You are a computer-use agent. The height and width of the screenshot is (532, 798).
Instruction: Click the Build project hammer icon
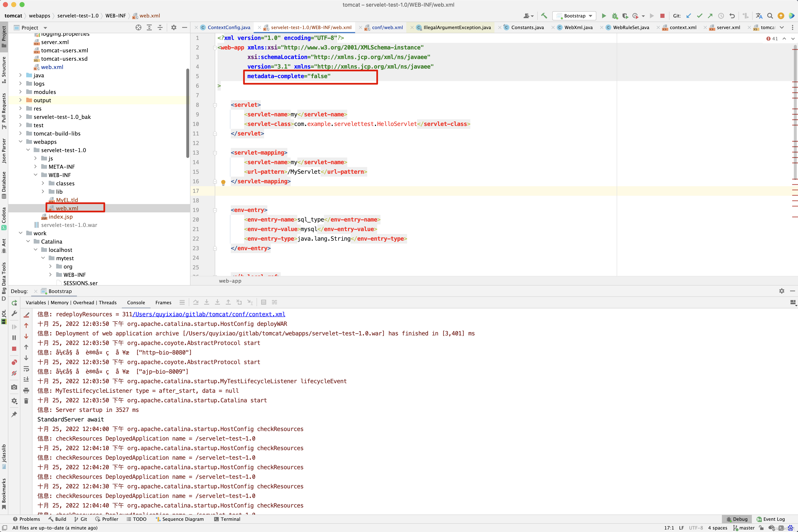(544, 16)
